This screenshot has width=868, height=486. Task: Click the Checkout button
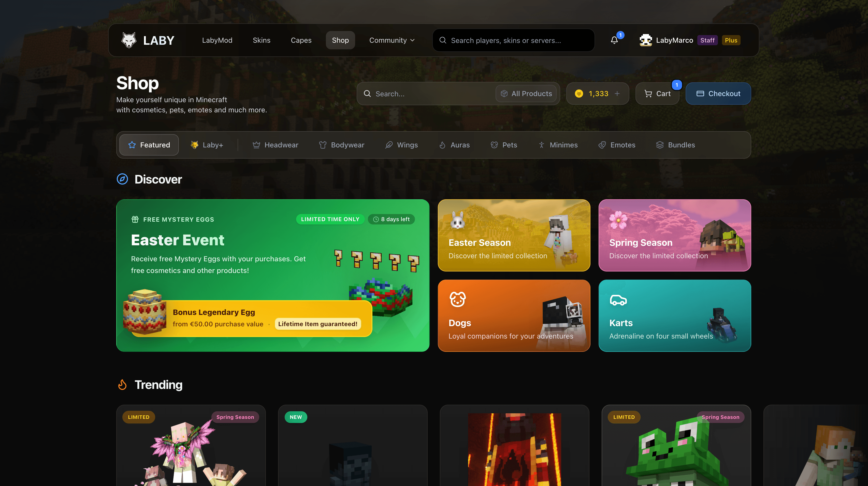[x=718, y=94]
